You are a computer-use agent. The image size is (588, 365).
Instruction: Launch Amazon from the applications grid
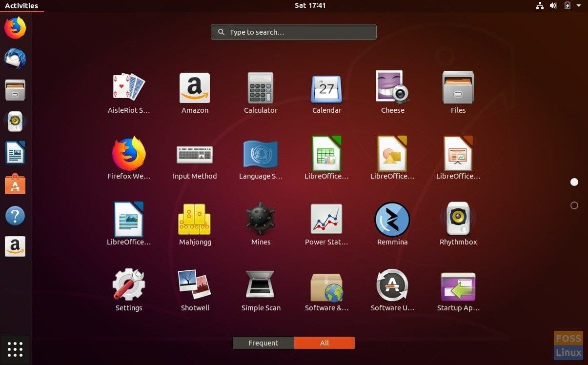coord(195,88)
